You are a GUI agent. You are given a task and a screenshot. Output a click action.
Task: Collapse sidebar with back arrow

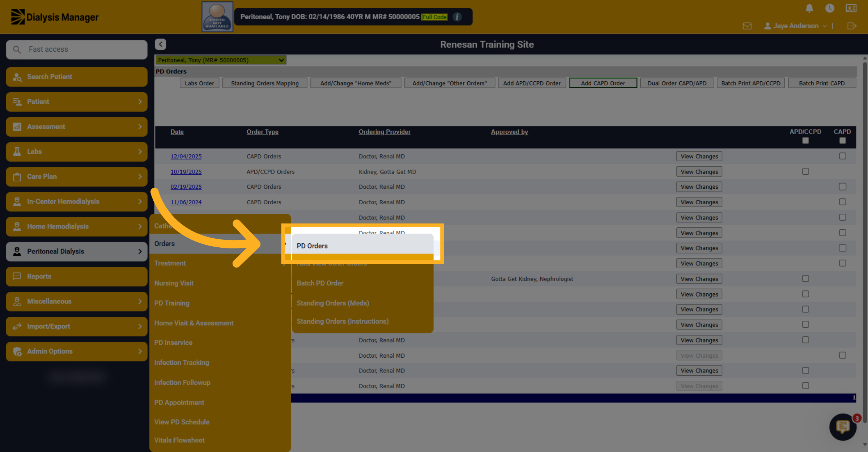pyautogui.click(x=161, y=44)
